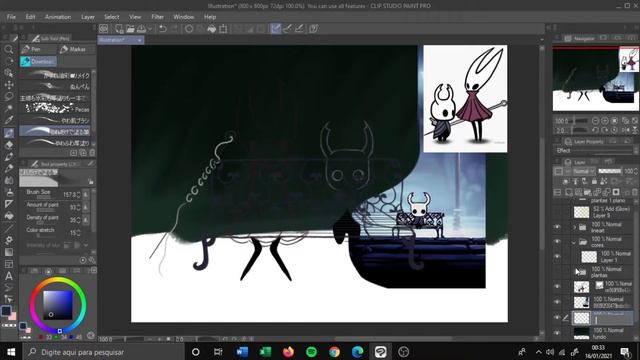This screenshot has width=640, height=360.
Task: Click the Clear (circle) icon in command bar
Action: click(189, 29)
